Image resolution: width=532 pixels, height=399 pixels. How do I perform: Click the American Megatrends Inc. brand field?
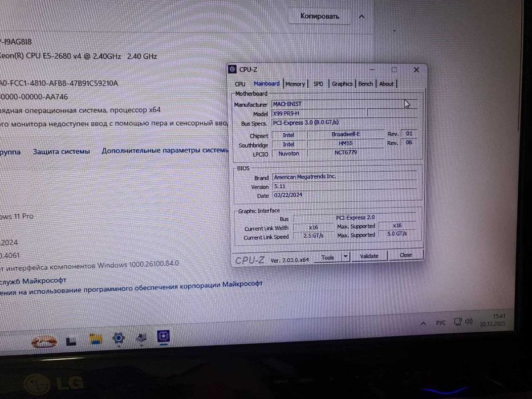tap(345, 177)
